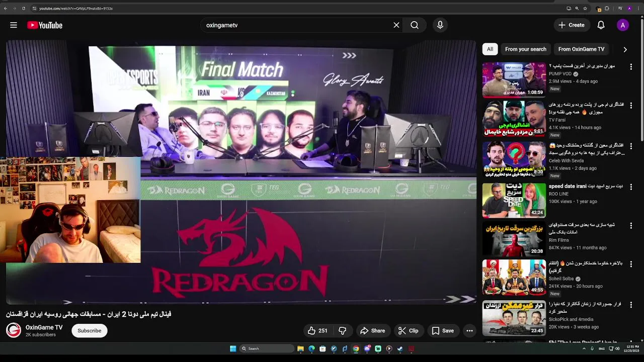Open Chrome extensions puzzle icon
This screenshot has width=644, height=362.
click(x=607, y=9)
